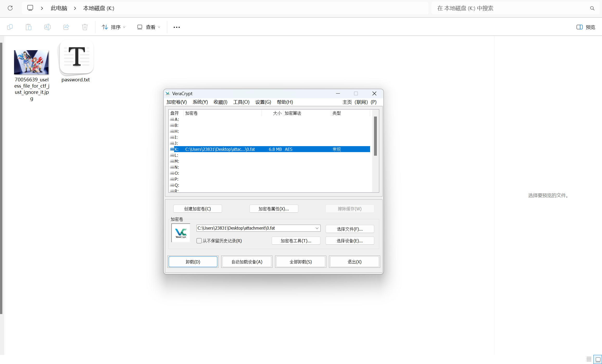Open the 加密卷(V) menu
Viewport: 602px width, 364px height.
[177, 102]
